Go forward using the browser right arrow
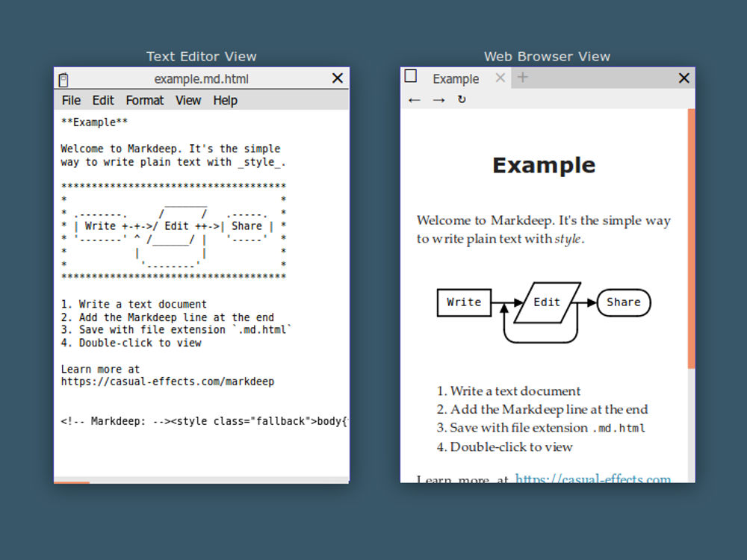Screen dimensions: 747x560 [x=438, y=100]
